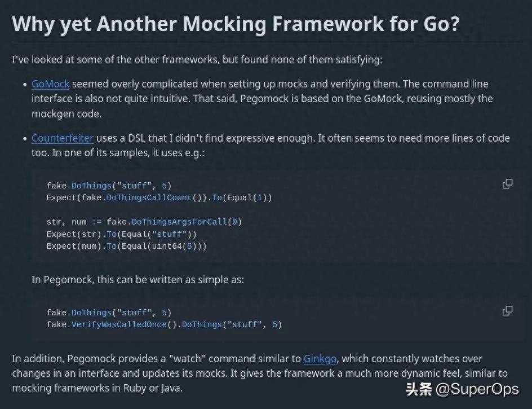The width and height of the screenshot is (532, 409).
Task: Copy the Pegomock example code block
Action: point(507,311)
